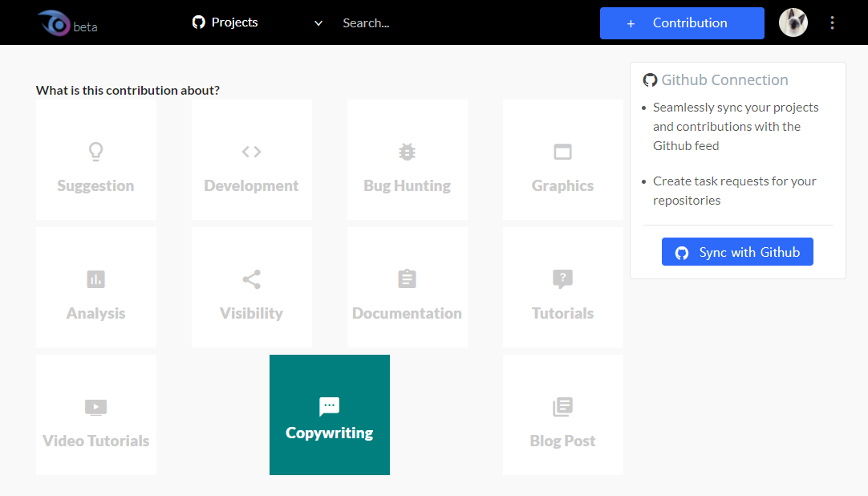
Task: Pick the Documentation clipboard icon
Action: click(x=407, y=279)
